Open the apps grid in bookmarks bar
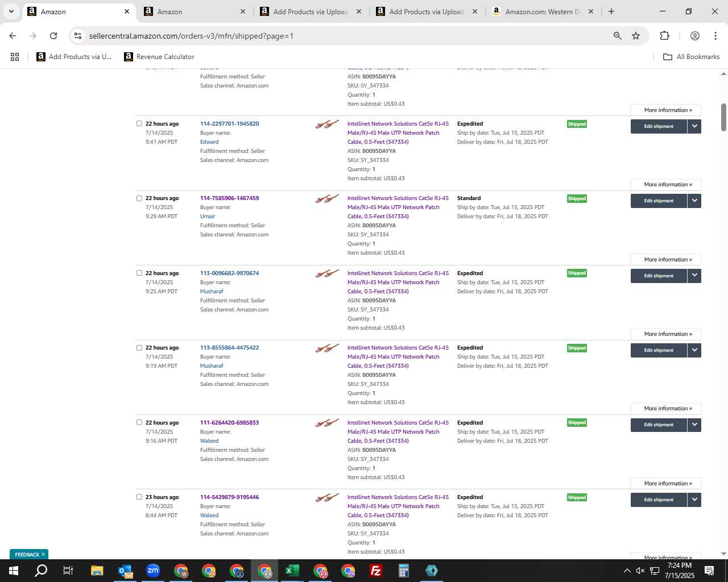 [x=15, y=57]
